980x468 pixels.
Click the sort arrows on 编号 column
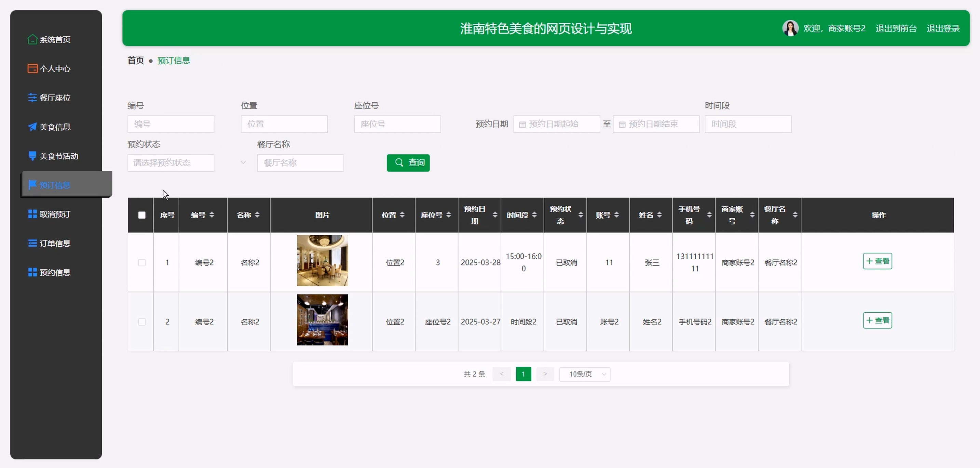point(212,215)
